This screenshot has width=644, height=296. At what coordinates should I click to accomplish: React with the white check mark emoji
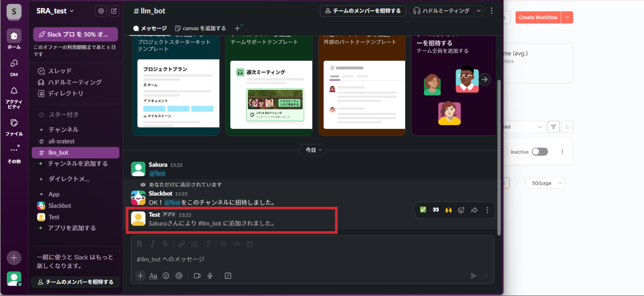(x=423, y=210)
